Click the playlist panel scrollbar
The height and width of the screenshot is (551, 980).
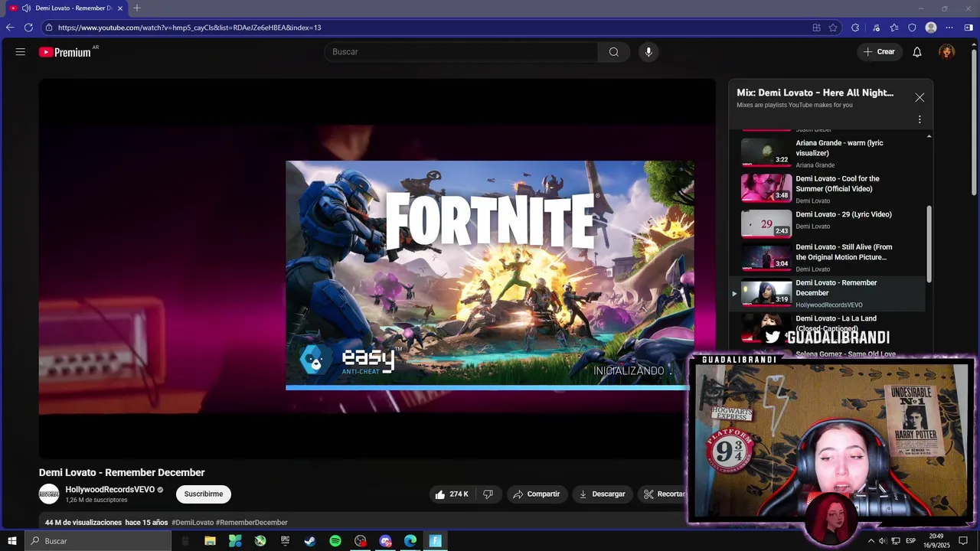pos(929,243)
